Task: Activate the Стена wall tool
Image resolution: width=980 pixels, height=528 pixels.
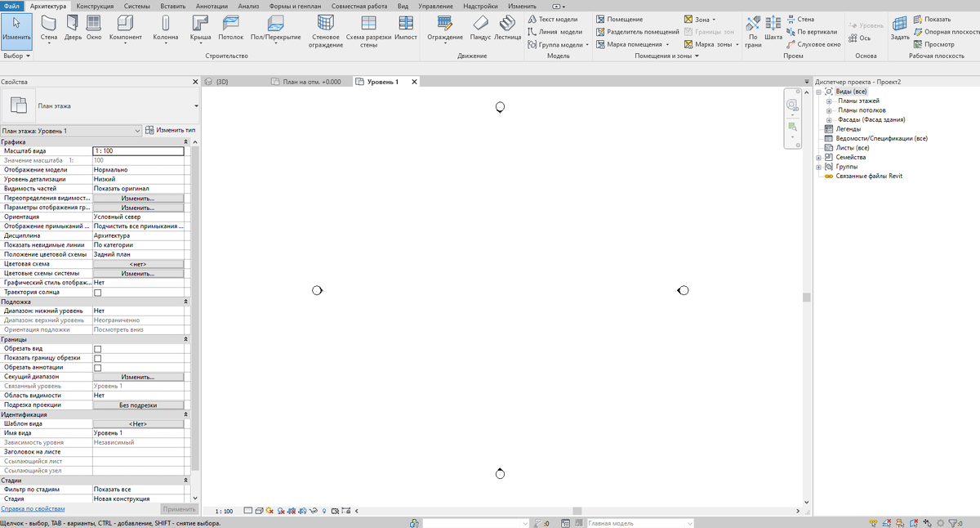Action: tap(49, 29)
